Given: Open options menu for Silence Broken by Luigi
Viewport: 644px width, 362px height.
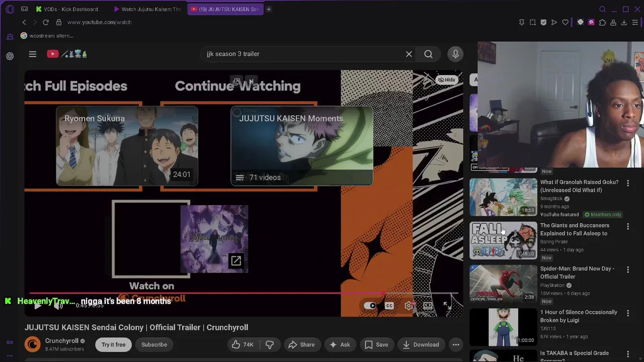Looking at the screenshot, I should tap(628, 313).
